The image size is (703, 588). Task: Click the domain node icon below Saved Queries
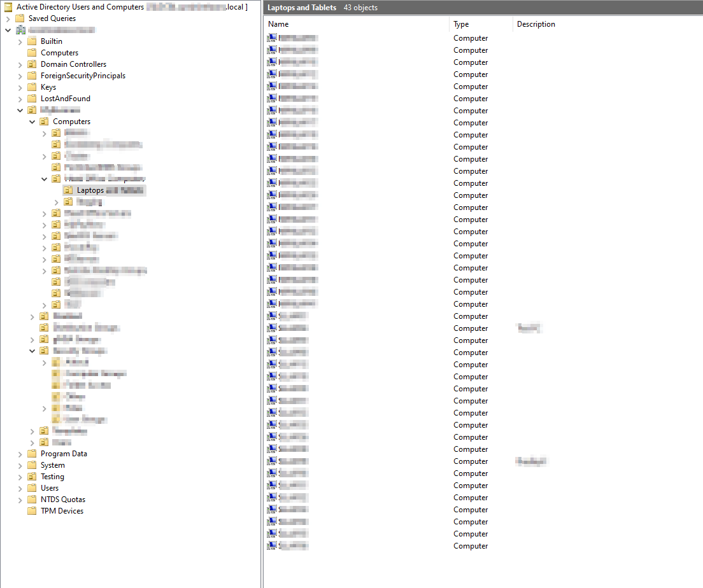20,30
